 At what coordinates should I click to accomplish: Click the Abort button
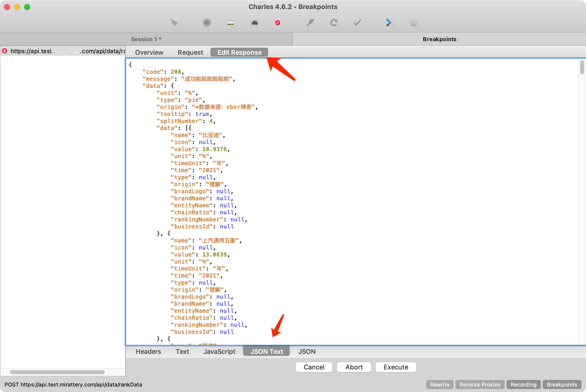pyautogui.click(x=354, y=367)
